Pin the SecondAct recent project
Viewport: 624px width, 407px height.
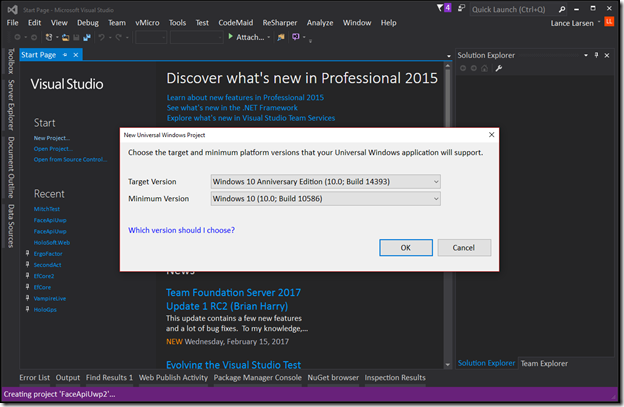[x=27, y=264]
